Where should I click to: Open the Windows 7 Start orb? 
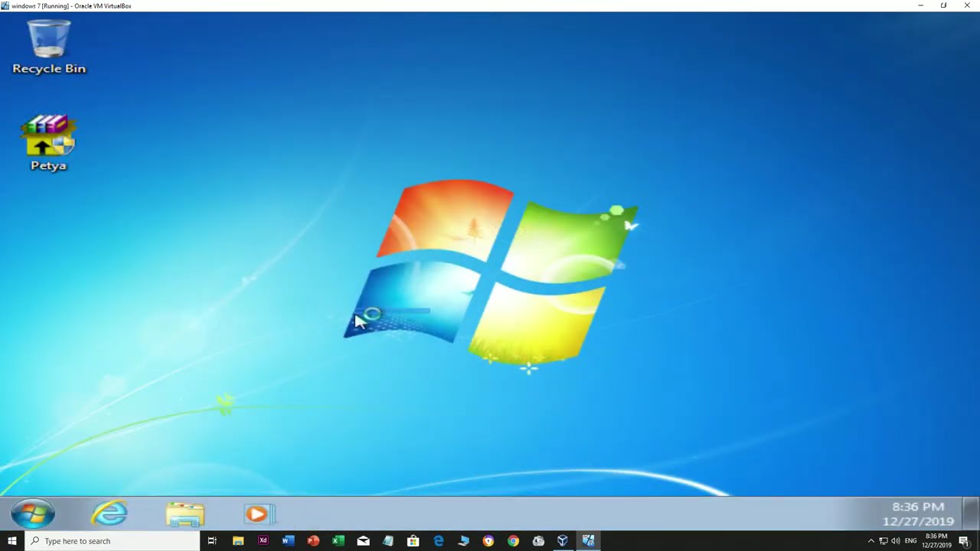(33, 514)
